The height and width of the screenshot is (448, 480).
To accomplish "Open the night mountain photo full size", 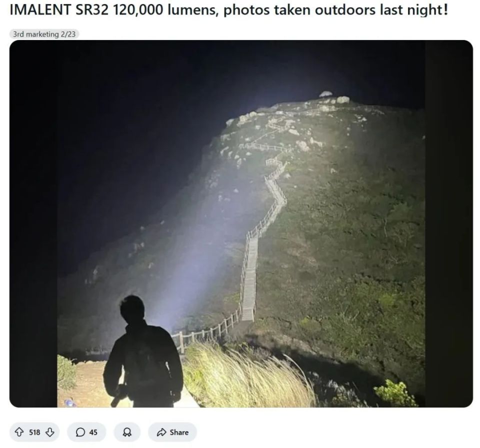I will pyautogui.click(x=241, y=224).
